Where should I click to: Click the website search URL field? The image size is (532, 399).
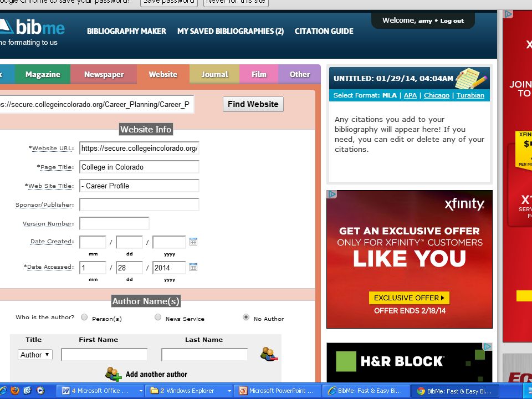coord(96,104)
